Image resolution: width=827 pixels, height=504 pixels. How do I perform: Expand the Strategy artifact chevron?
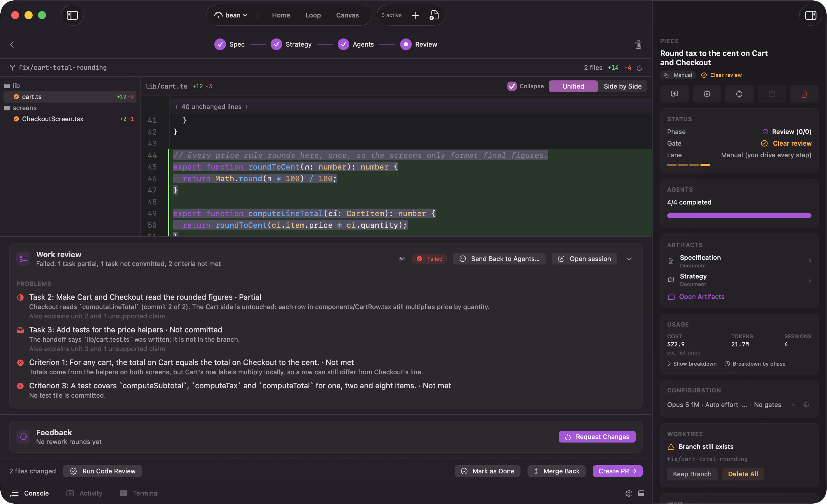tap(810, 280)
